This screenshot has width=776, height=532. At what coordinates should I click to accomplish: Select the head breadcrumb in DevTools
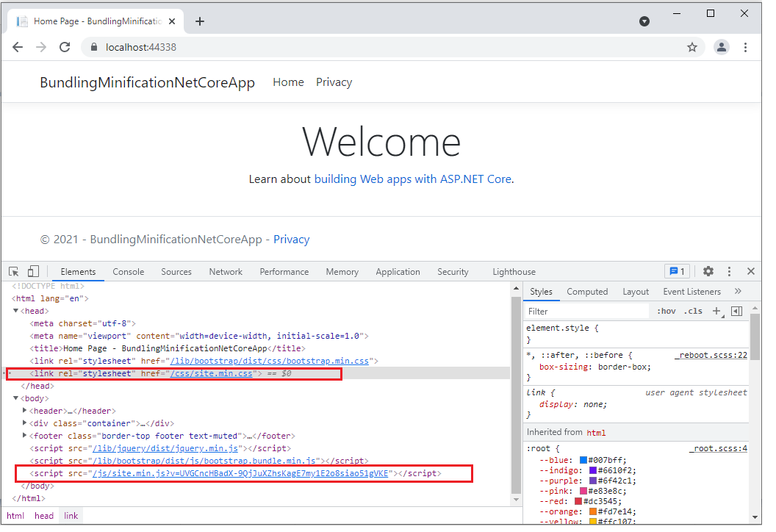[44, 516]
